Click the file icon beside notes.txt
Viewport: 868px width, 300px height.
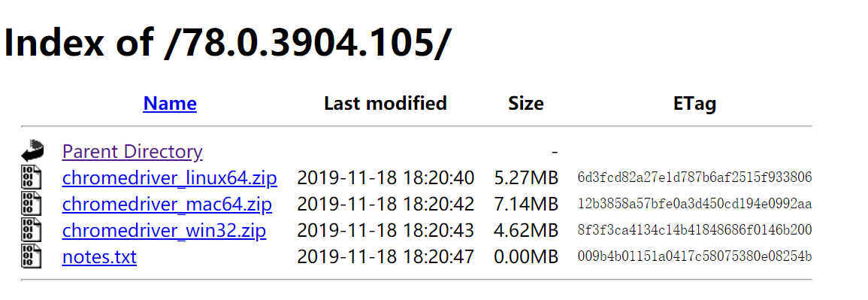[x=32, y=256]
